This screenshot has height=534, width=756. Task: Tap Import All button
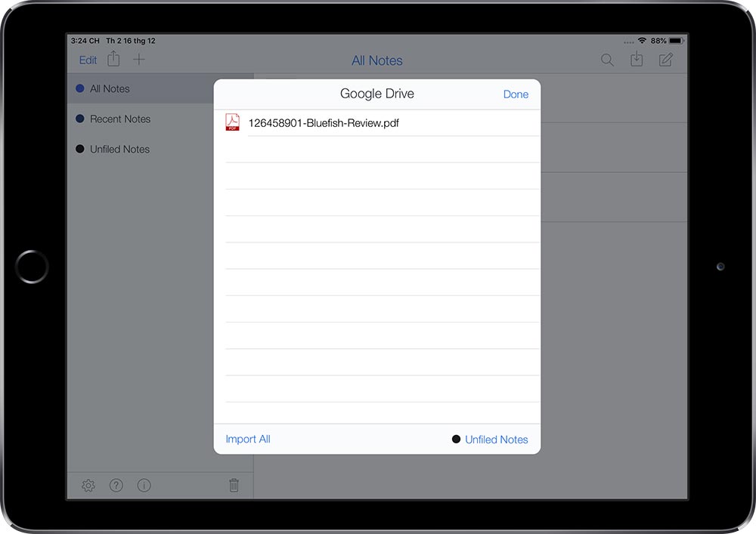tap(248, 439)
